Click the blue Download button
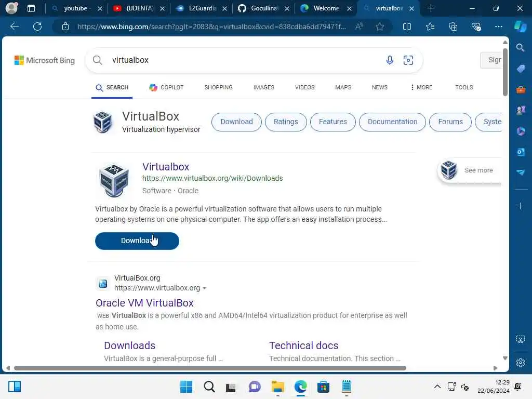 (137, 241)
